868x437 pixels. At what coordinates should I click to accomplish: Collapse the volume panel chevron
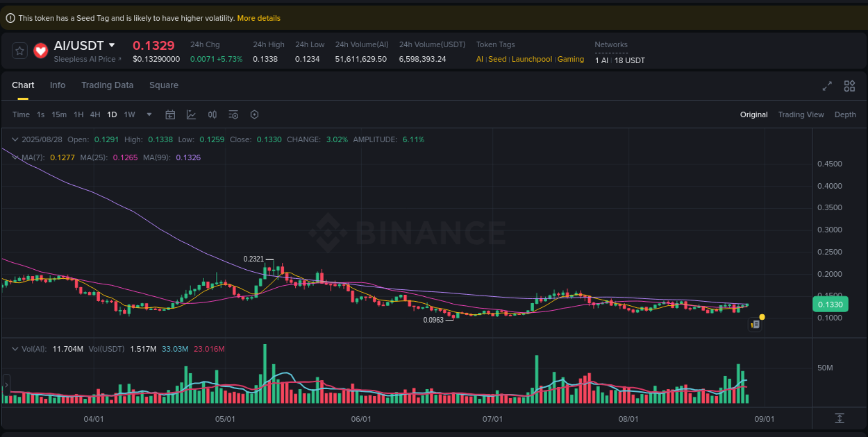14,349
